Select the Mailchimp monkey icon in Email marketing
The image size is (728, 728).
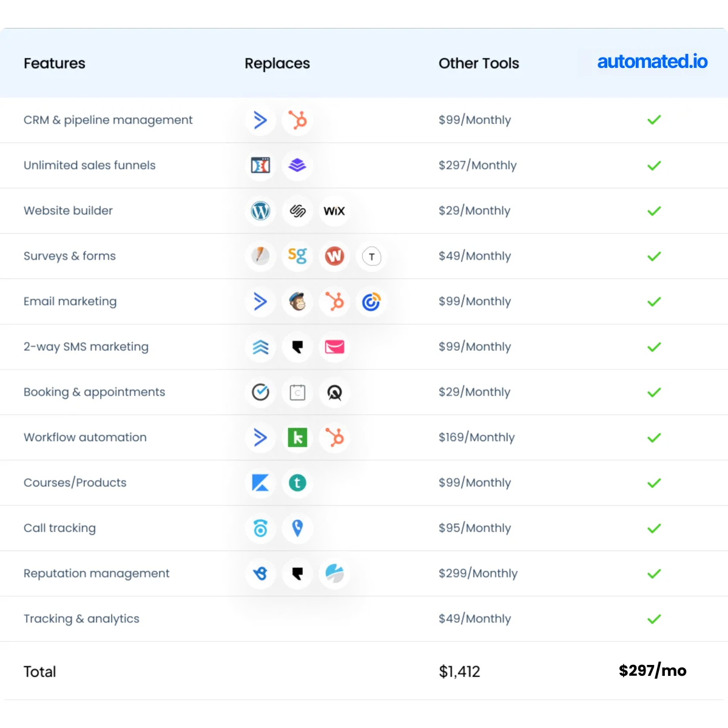[x=297, y=302]
